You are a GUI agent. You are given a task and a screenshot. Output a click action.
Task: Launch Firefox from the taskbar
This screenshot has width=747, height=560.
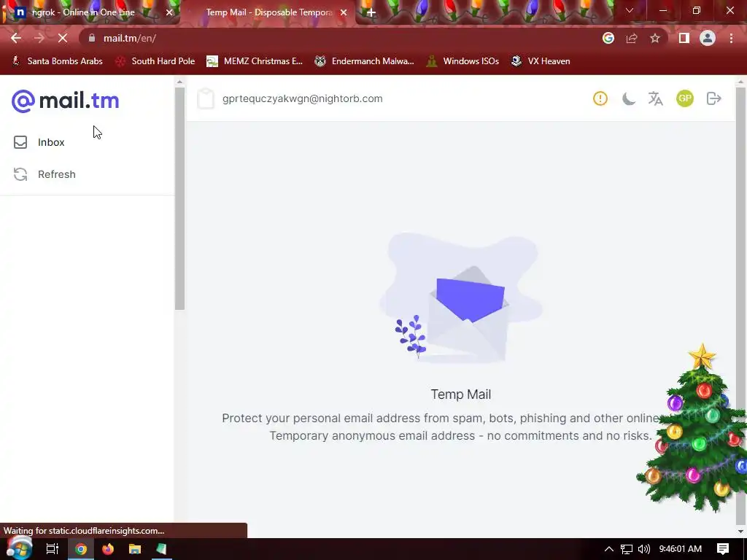(108, 549)
